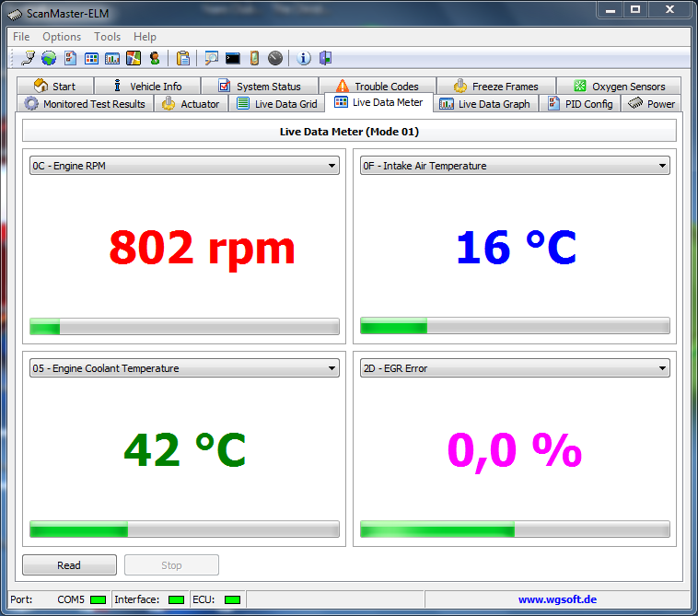
Task: Close the ScanMaster-ELM window
Action: (x=669, y=10)
